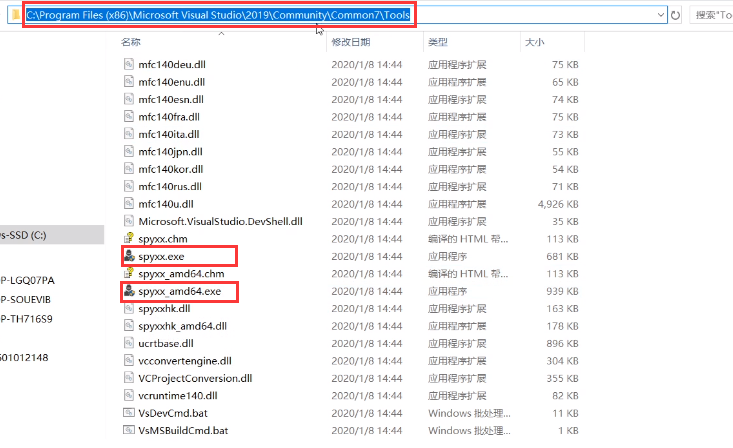
Task: Click the 681 KB size of spyxx.exe
Action: click(562, 256)
